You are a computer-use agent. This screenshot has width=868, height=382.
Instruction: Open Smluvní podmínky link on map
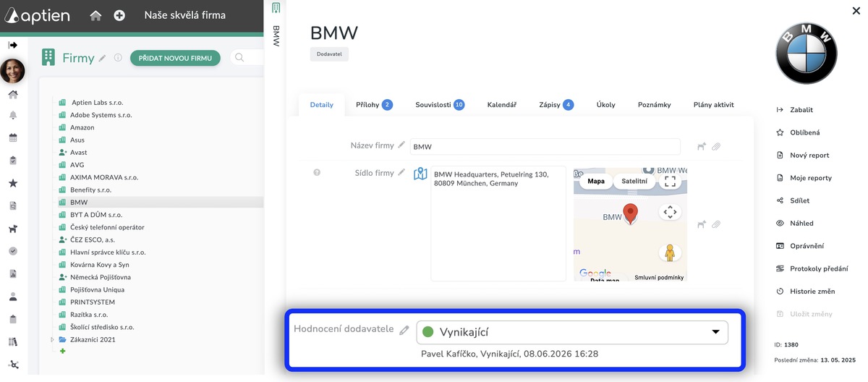point(659,278)
